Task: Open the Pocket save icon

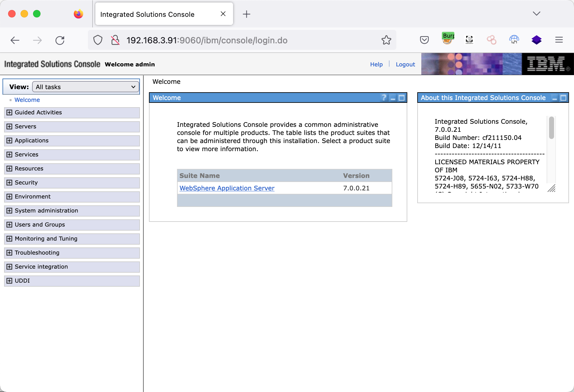Action: coord(424,40)
